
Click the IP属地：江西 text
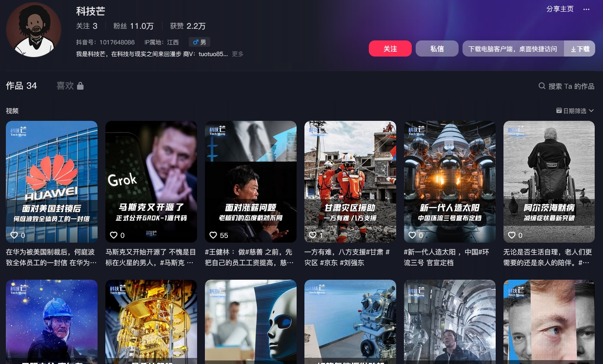click(x=162, y=42)
